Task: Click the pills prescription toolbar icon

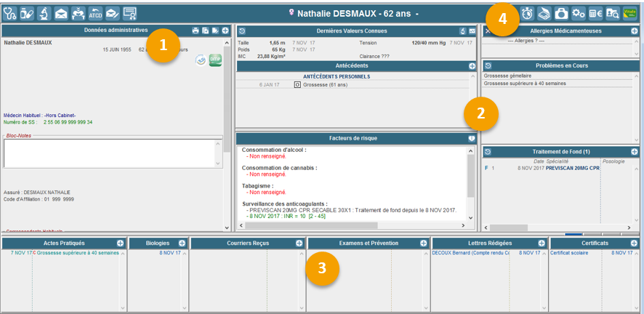Action: click(x=27, y=13)
